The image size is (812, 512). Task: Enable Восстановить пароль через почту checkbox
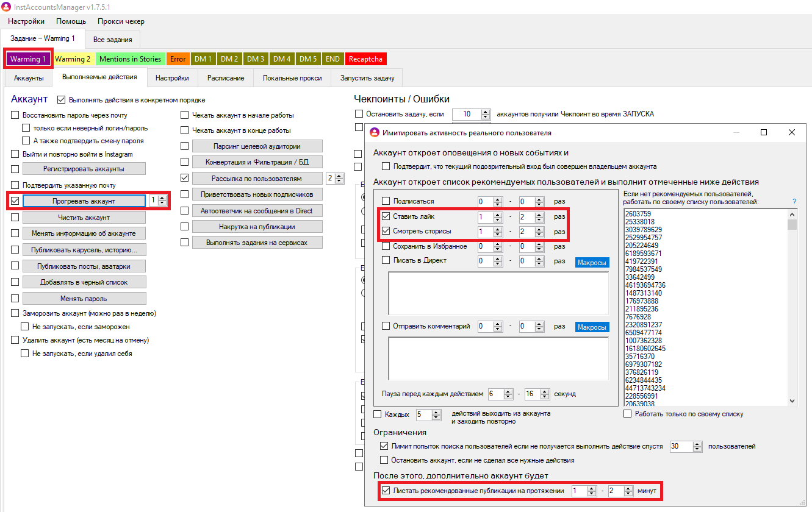coord(15,115)
